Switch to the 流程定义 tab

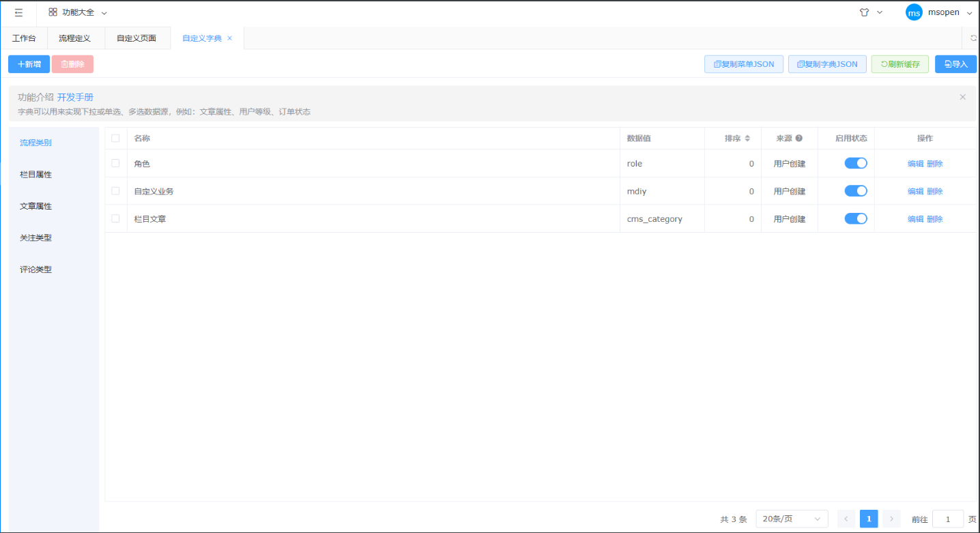pyautogui.click(x=75, y=38)
